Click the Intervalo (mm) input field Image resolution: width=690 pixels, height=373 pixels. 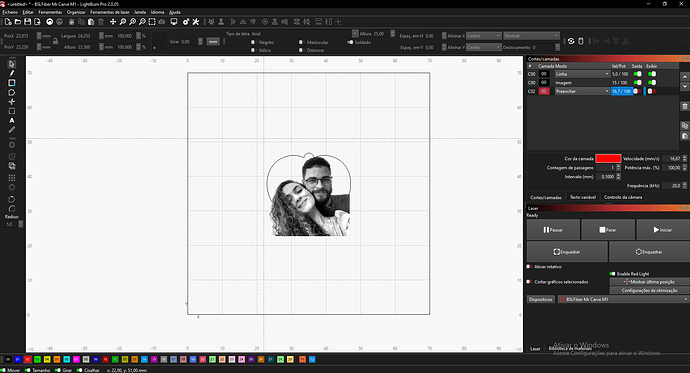click(606, 176)
